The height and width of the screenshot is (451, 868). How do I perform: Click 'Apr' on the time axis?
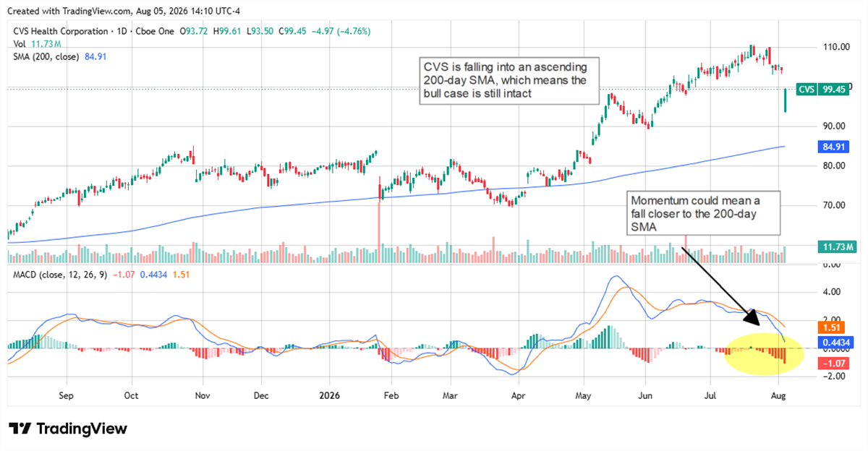tap(517, 396)
